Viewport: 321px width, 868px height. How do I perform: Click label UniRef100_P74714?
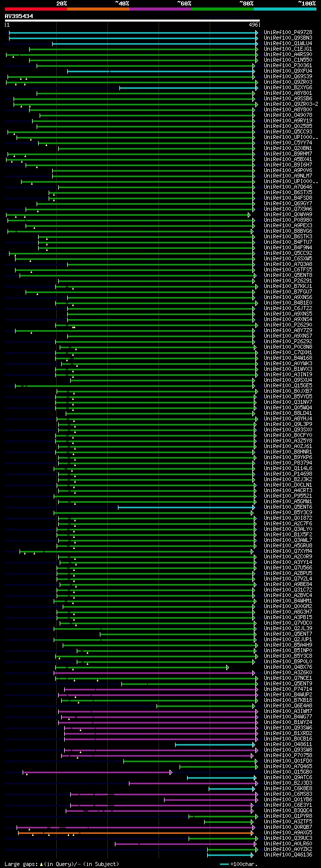point(288,689)
